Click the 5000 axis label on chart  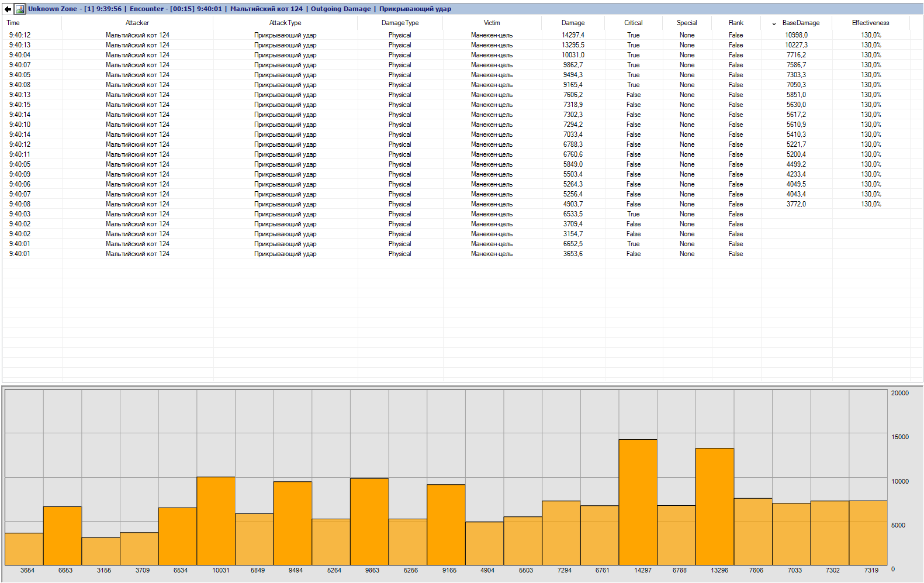[x=898, y=525]
